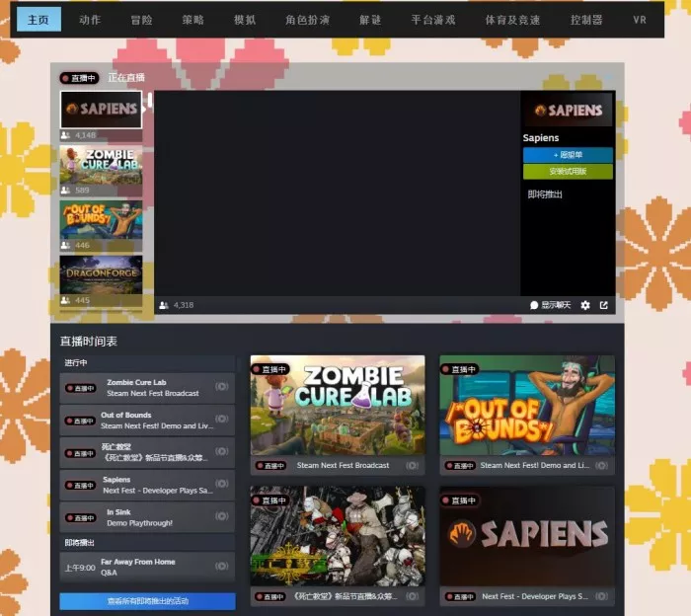Select the Dragonforge sidebar stream thumbnail

tap(101, 275)
